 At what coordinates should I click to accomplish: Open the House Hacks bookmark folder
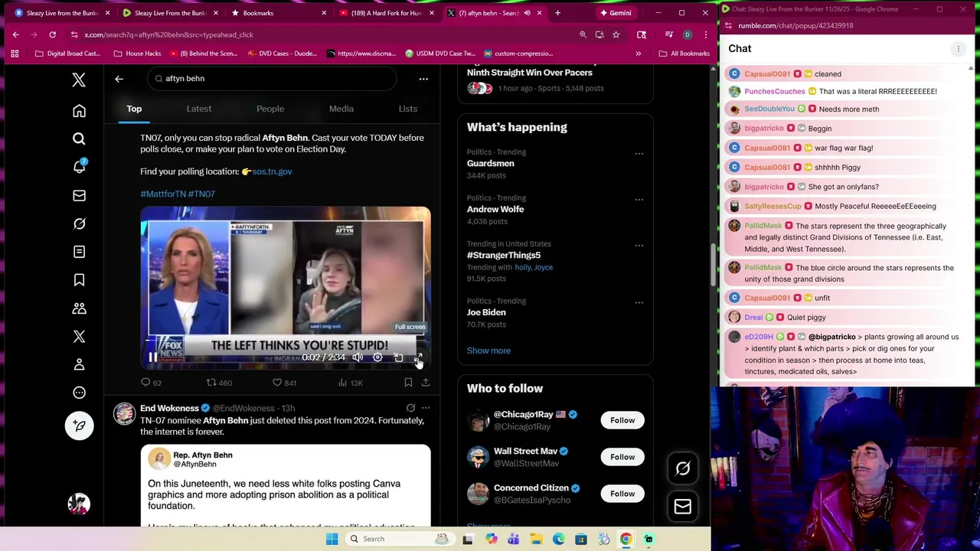137,54
